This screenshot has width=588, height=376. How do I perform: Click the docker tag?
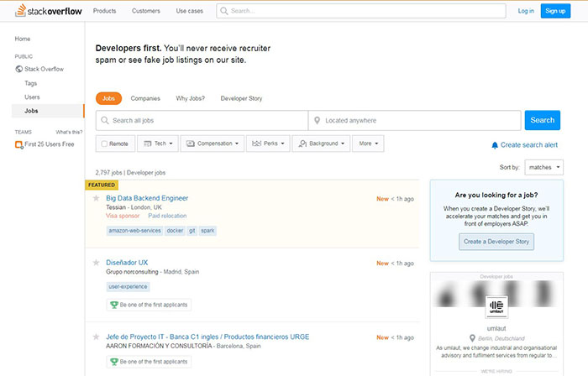pos(175,231)
